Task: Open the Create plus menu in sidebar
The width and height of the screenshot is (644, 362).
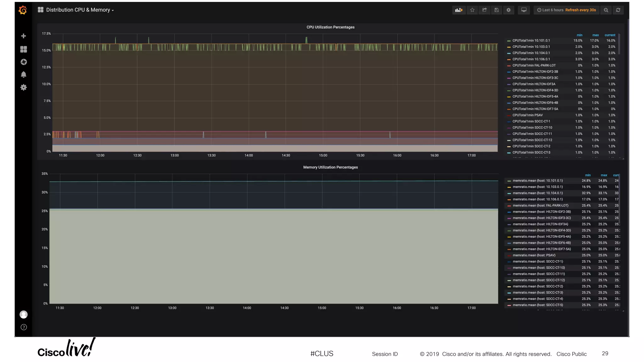Action: coord(24,36)
